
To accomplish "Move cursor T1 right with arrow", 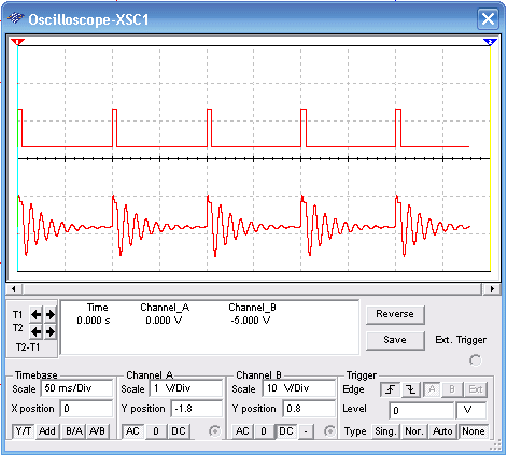I will click(50, 314).
